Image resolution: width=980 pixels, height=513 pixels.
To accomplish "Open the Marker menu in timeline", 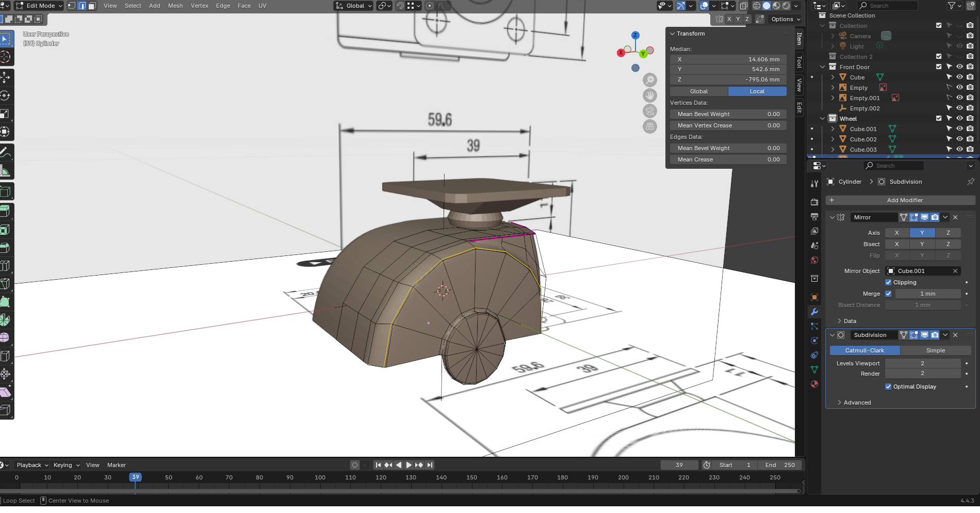I will pos(117,465).
